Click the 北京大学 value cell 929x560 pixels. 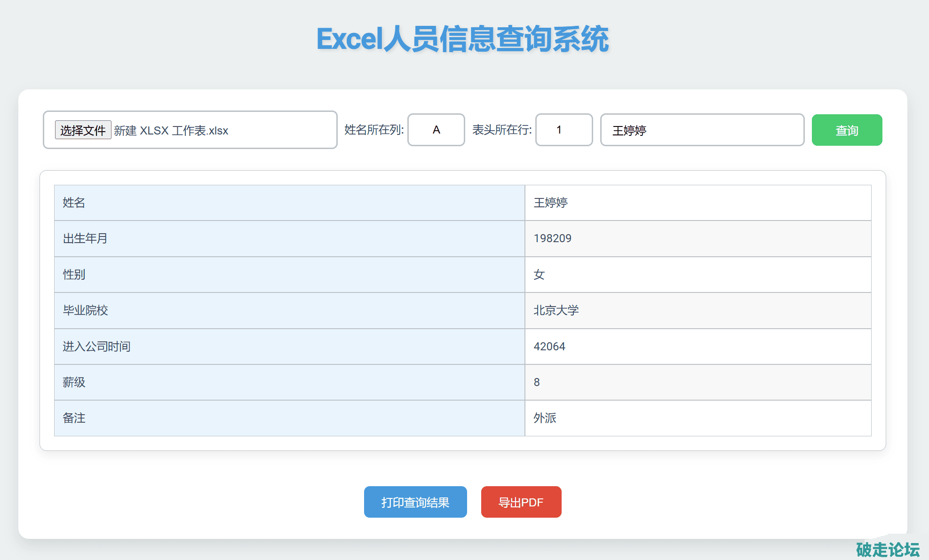pyautogui.click(x=556, y=310)
